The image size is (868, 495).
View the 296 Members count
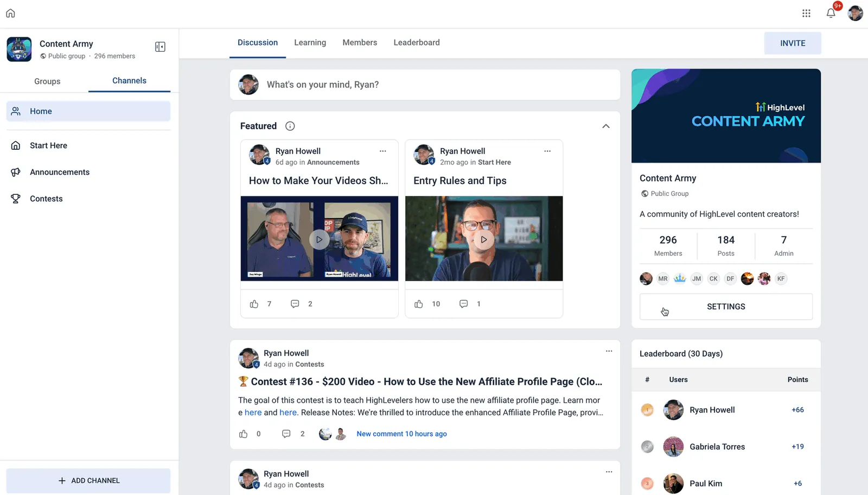(x=668, y=246)
